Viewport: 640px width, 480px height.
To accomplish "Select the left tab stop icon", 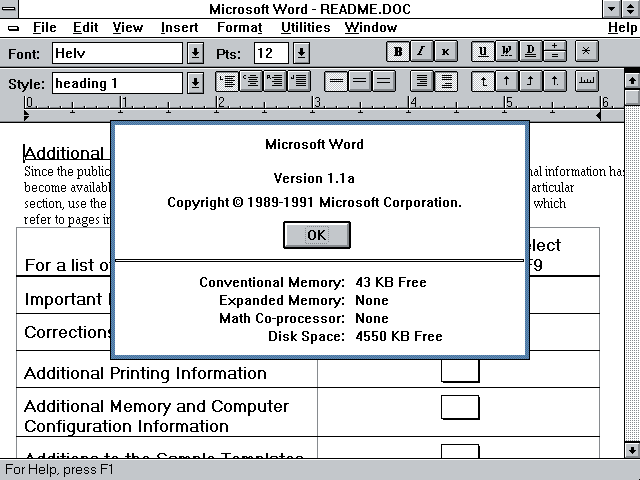I will (x=482, y=81).
